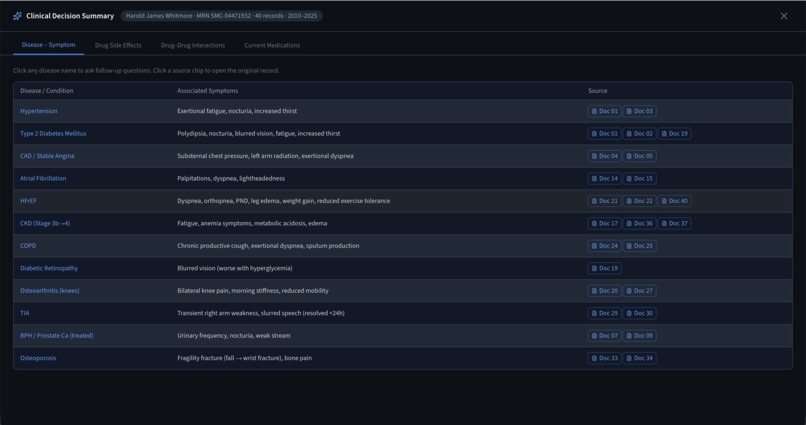Click 'Substernal chest pressure' symptoms cell
This screenshot has width=806, height=425.
point(265,156)
